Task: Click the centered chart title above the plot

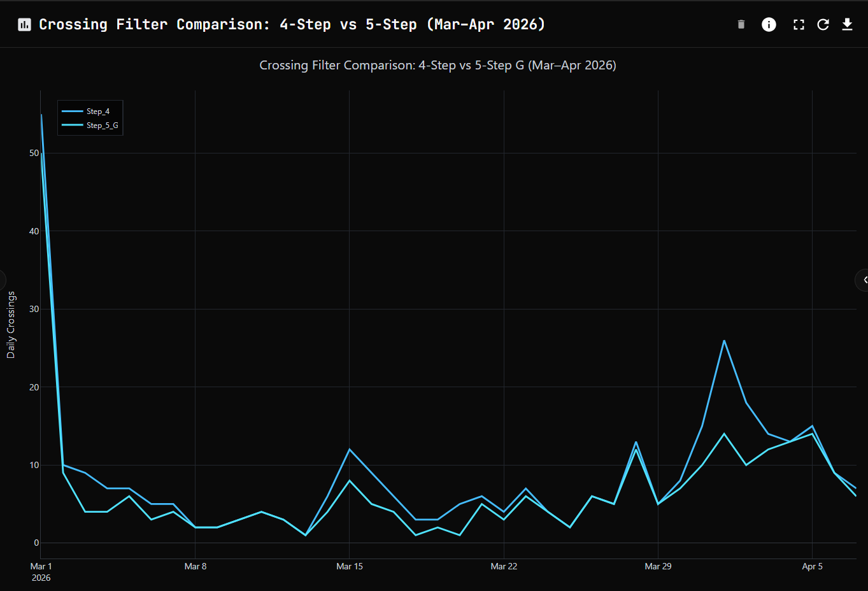Action: (438, 66)
